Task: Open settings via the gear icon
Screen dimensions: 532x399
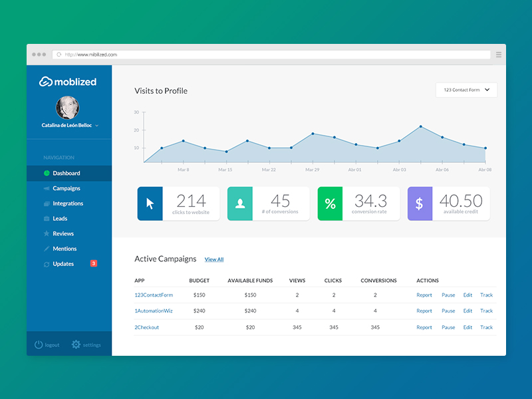Action: pos(76,344)
